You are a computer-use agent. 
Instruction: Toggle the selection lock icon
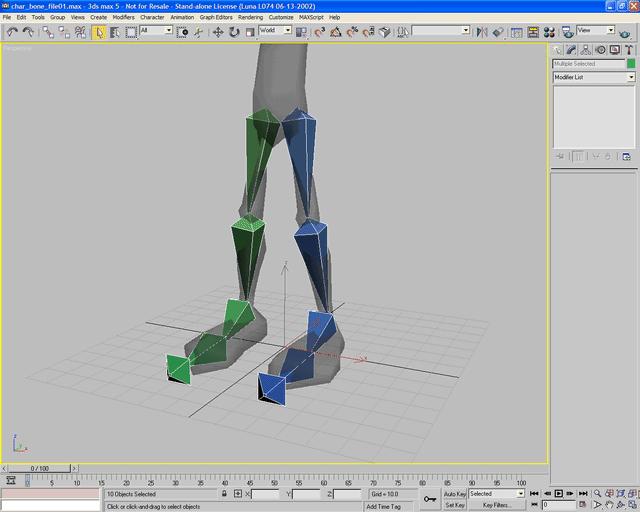223,494
